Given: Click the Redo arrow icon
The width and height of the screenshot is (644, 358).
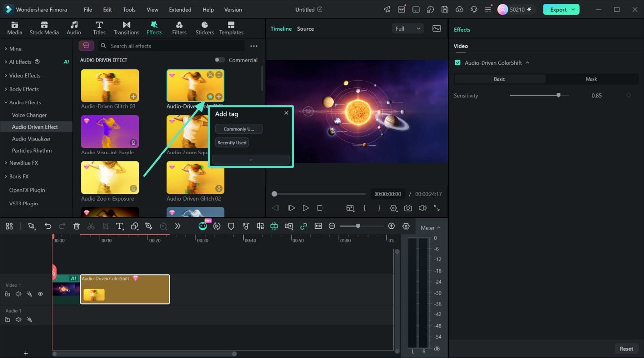Looking at the screenshot, I should click(x=62, y=226).
